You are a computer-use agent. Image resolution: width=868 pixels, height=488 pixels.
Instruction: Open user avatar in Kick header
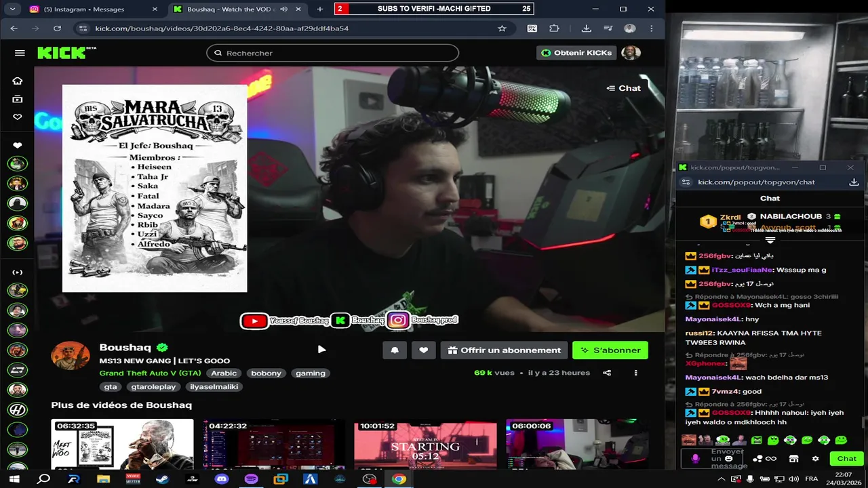[631, 53]
